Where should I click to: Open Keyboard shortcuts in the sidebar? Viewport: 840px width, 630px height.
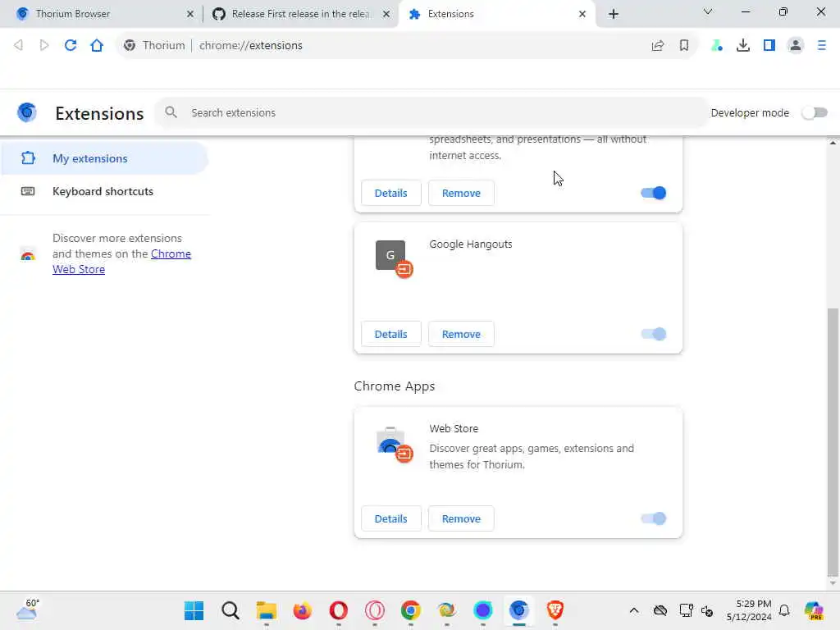point(104,191)
